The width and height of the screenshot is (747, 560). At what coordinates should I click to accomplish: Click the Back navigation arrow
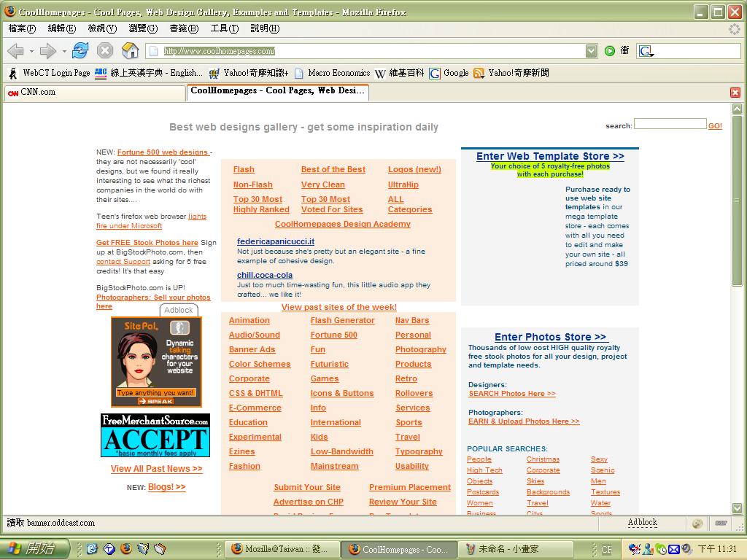[16, 50]
